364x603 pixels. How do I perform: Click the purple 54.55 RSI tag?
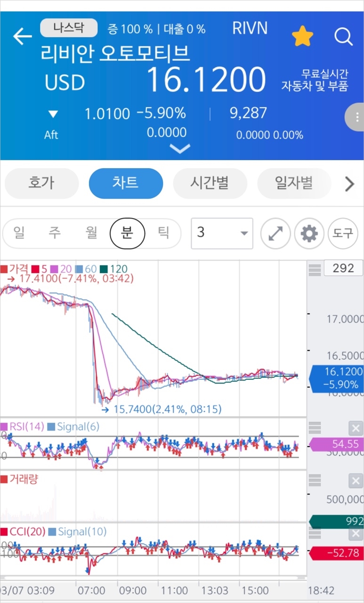337,444
